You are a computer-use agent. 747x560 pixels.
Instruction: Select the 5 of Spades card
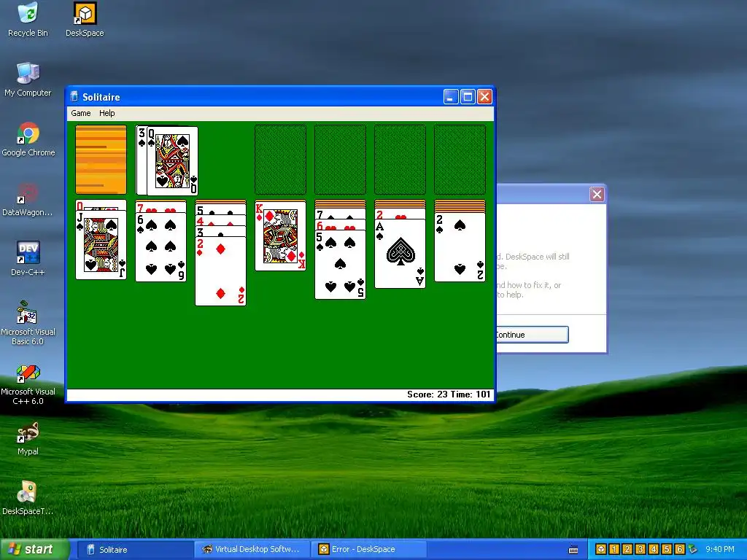tap(340, 265)
